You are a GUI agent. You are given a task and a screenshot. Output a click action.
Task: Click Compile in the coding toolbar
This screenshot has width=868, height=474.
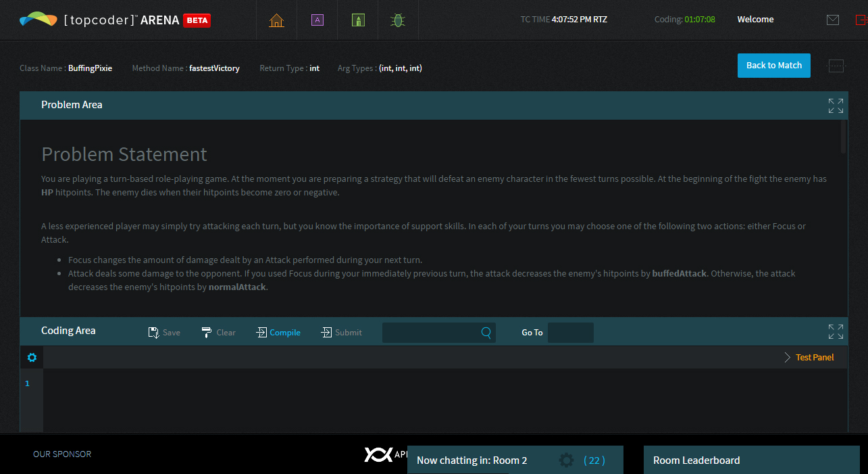(278, 333)
